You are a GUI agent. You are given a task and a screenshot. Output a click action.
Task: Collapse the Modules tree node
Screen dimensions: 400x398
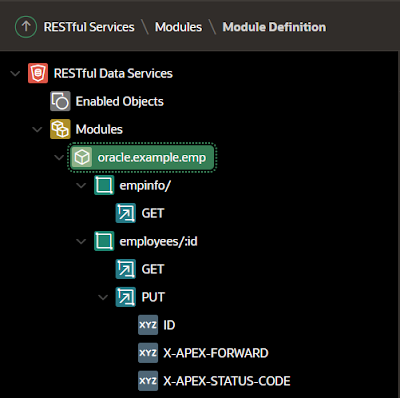click(x=37, y=129)
